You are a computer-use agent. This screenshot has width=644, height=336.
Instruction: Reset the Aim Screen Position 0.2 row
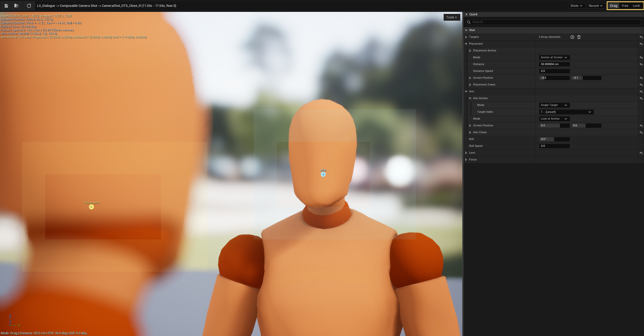(x=641, y=126)
